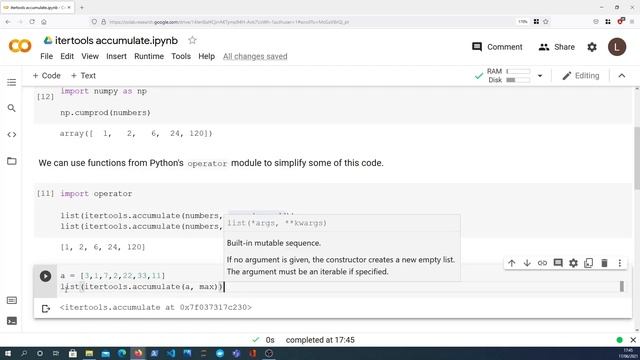Image resolution: width=640 pixels, height=360 pixels.
Task: Open a new browser tab
Action: tap(82, 7)
